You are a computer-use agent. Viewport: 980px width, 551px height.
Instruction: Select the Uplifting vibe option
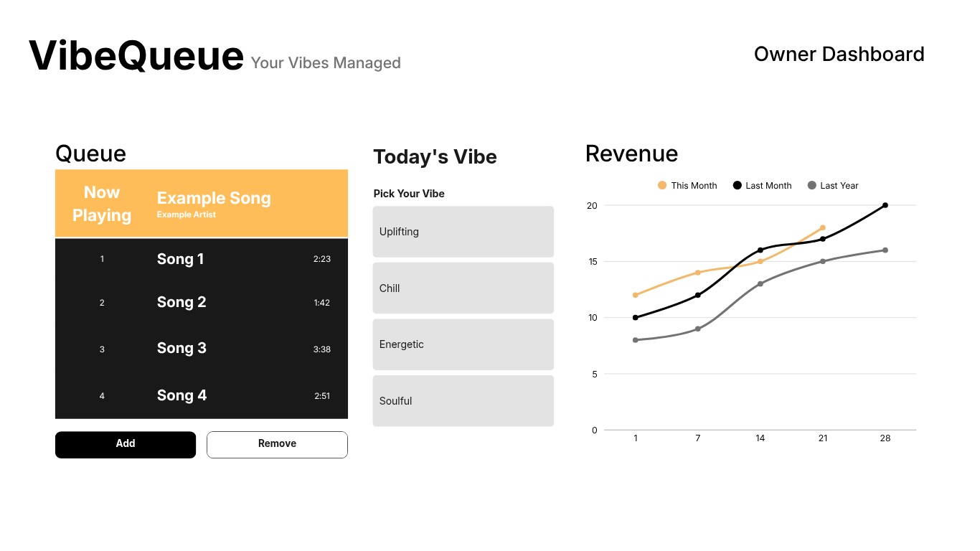coord(463,232)
